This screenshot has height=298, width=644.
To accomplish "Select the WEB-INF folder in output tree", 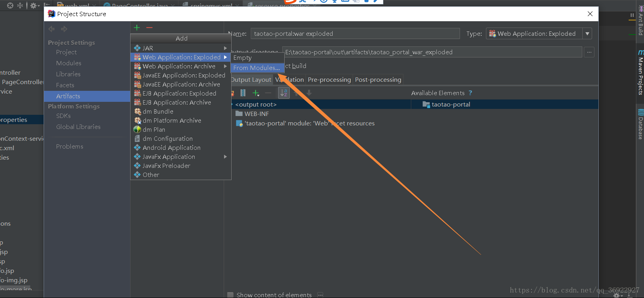I will point(252,114).
